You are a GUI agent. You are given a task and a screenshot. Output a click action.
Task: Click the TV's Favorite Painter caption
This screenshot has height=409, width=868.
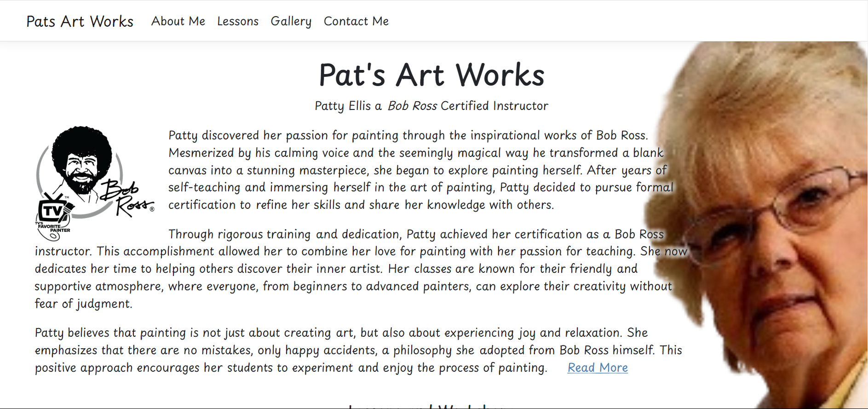click(54, 227)
